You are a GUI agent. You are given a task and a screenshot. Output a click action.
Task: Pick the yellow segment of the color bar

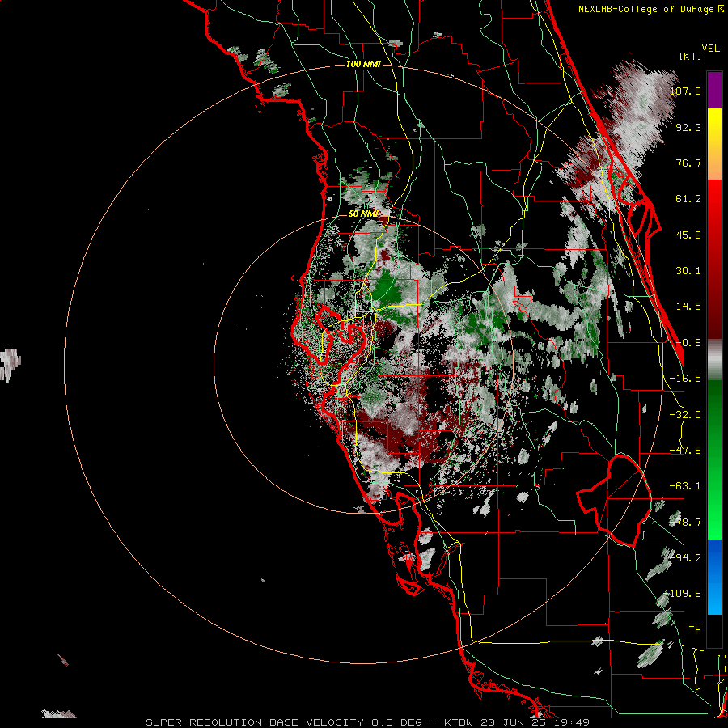[x=714, y=144]
